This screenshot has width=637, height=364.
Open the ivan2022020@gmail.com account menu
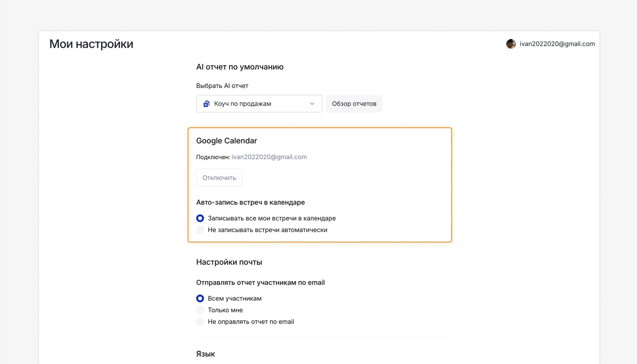point(557,44)
